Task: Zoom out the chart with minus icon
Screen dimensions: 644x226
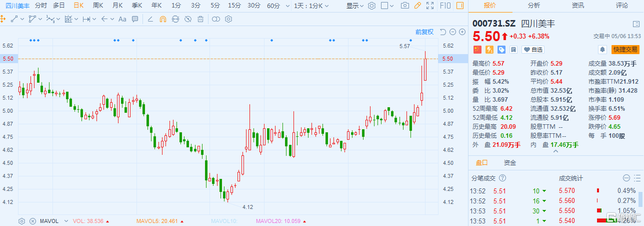Action: pyautogui.click(x=453, y=32)
